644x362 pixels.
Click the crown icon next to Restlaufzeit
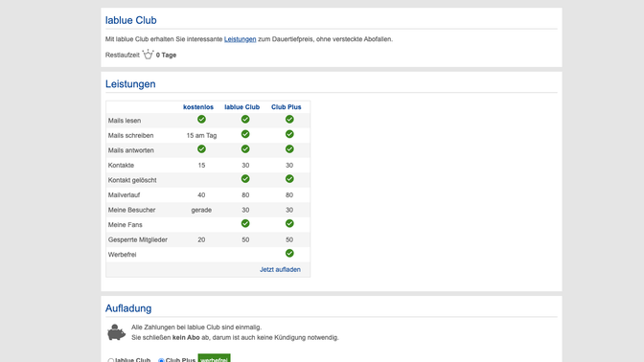[148, 55]
